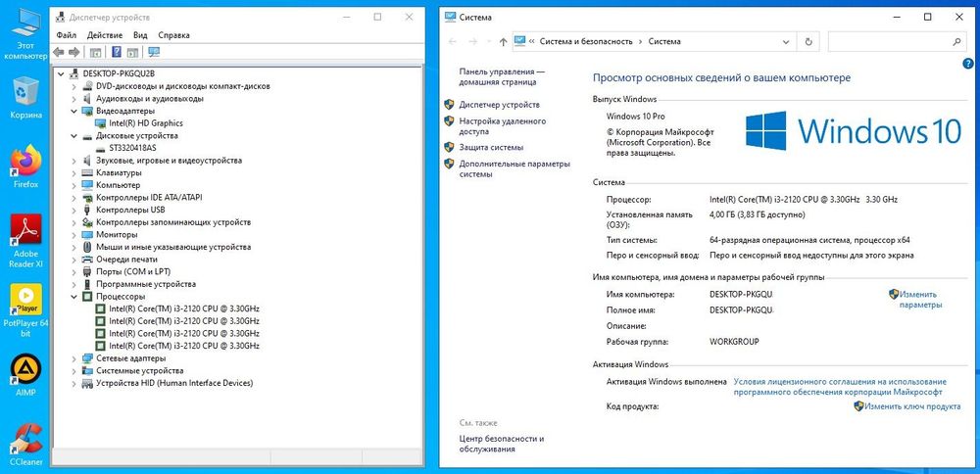Open the blue Help question-mark toolbar icon

click(x=117, y=52)
